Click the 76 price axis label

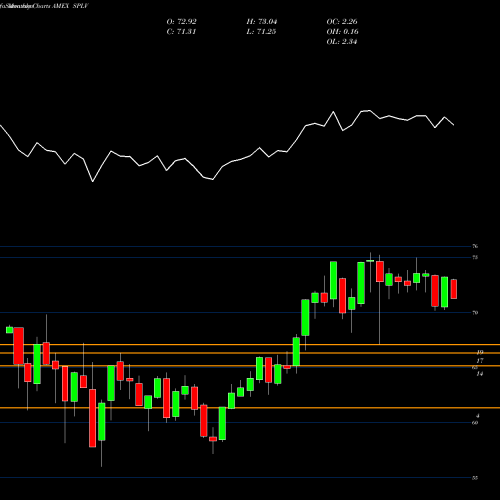click(x=475, y=246)
